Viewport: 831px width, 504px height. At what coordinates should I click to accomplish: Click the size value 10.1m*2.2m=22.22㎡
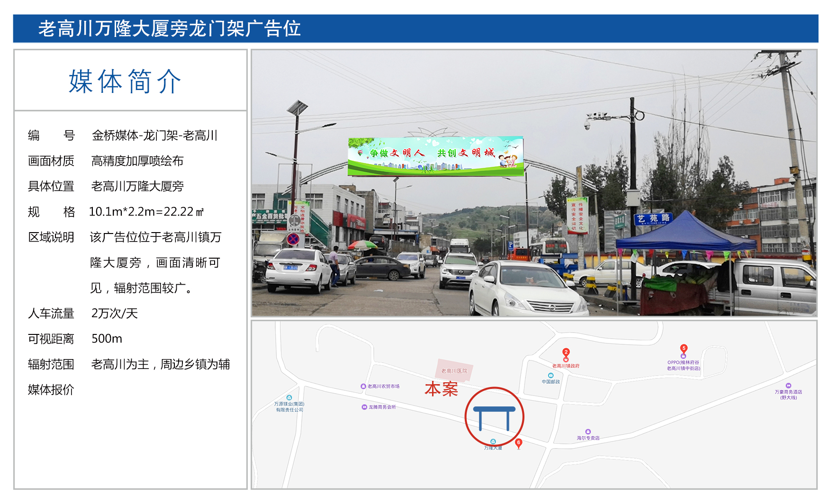tap(146, 212)
